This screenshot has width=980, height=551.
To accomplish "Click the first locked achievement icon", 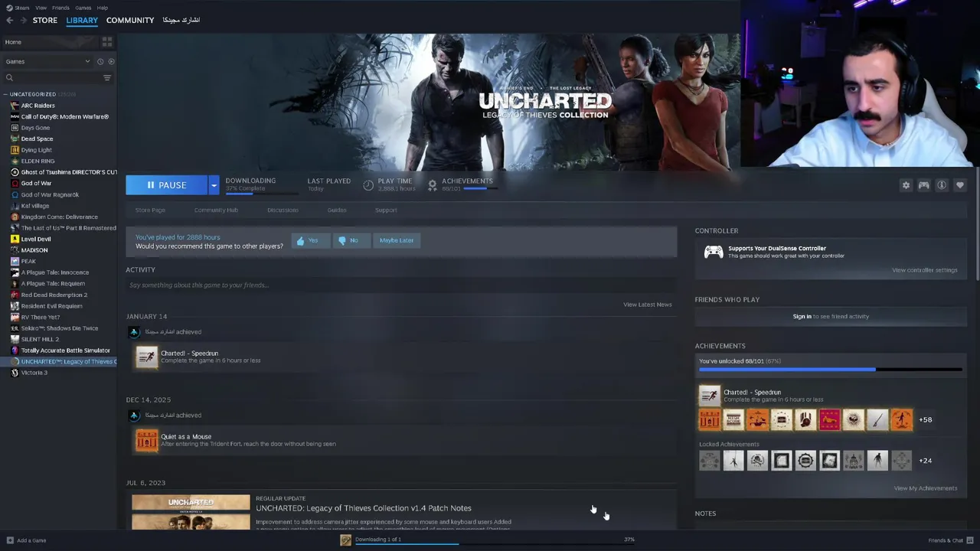I will tap(710, 461).
